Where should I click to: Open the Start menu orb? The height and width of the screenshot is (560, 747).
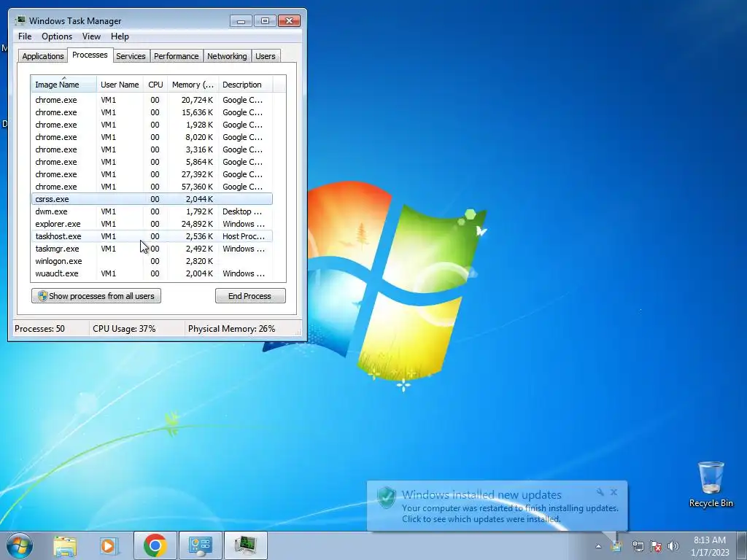click(x=20, y=545)
